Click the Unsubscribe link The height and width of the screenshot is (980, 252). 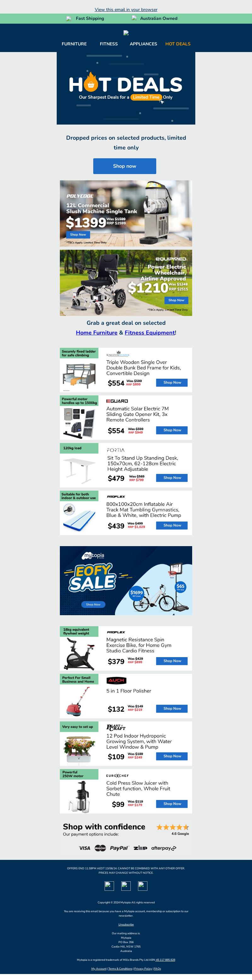click(x=126, y=925)
